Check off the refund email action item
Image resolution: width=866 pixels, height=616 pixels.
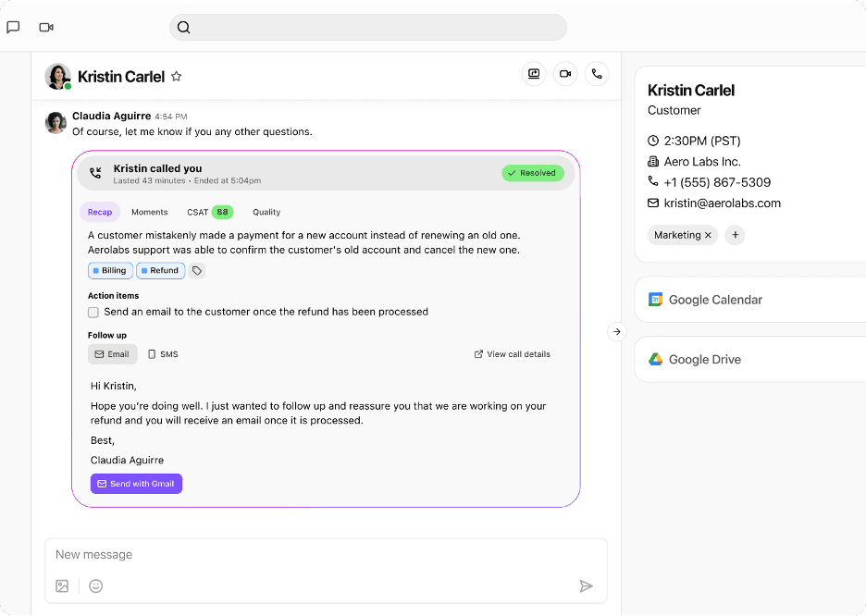tap(93, 313)
